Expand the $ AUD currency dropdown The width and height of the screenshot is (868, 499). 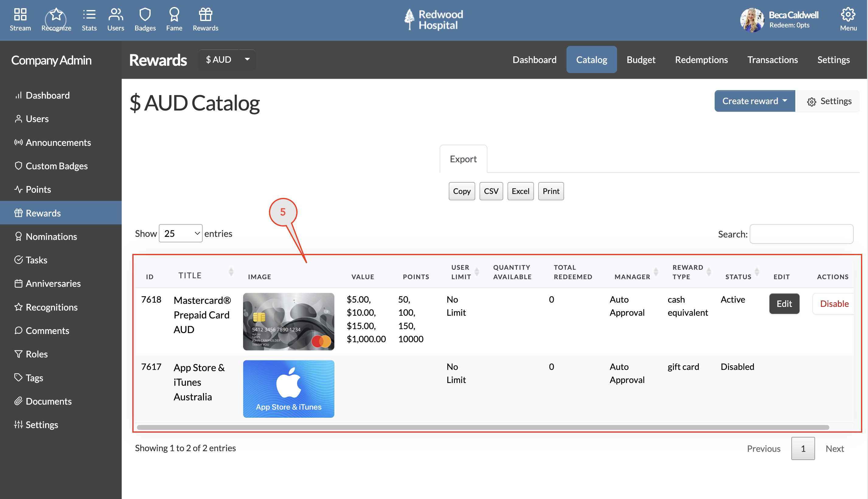coord(227,60)
